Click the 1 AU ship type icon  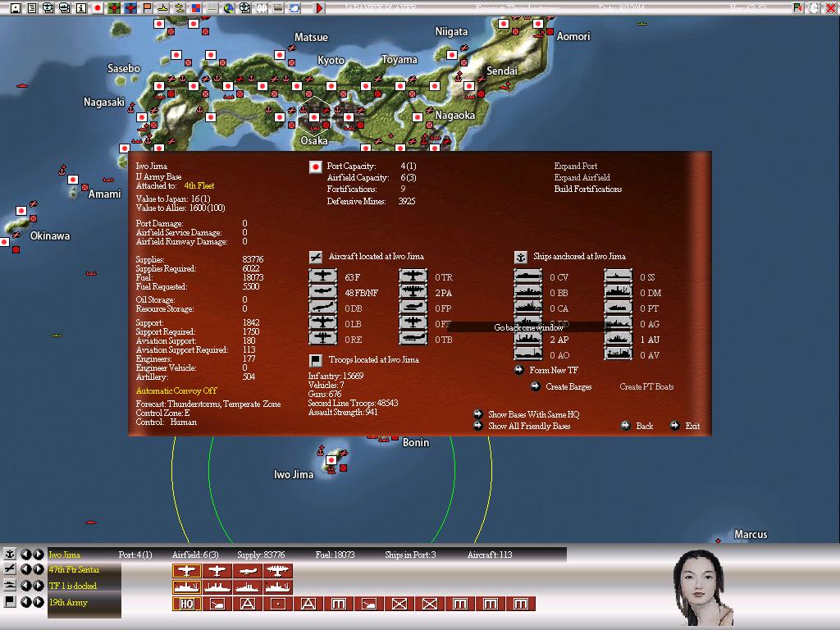[x=619, y=339]
